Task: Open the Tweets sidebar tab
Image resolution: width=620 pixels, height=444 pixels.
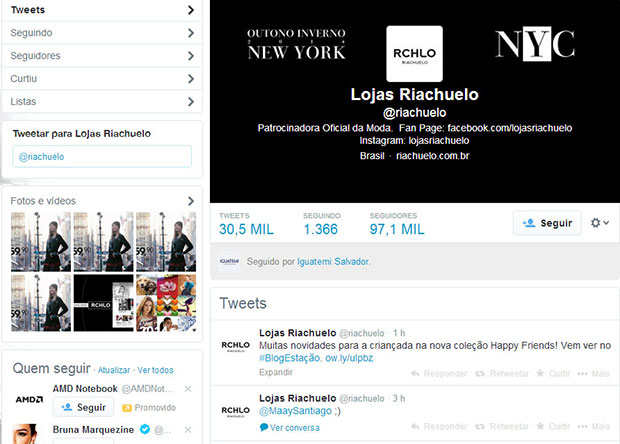Action: click(102, 10)
